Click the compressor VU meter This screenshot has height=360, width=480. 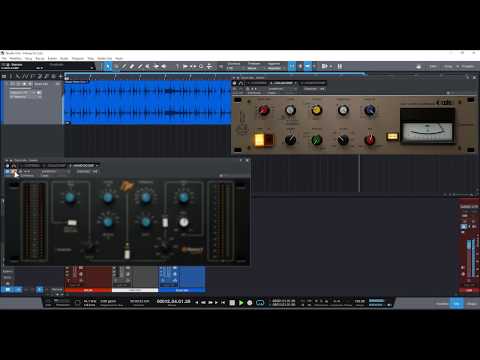(x=427, y=132)
